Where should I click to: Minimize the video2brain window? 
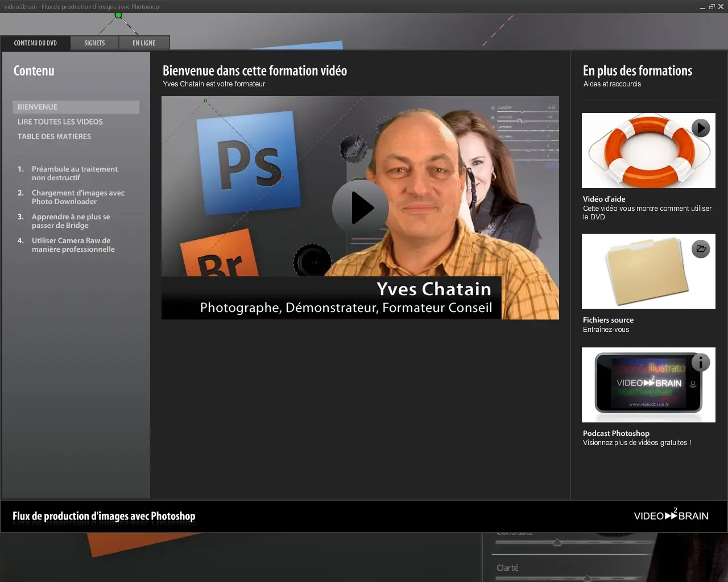click(702, 7)
